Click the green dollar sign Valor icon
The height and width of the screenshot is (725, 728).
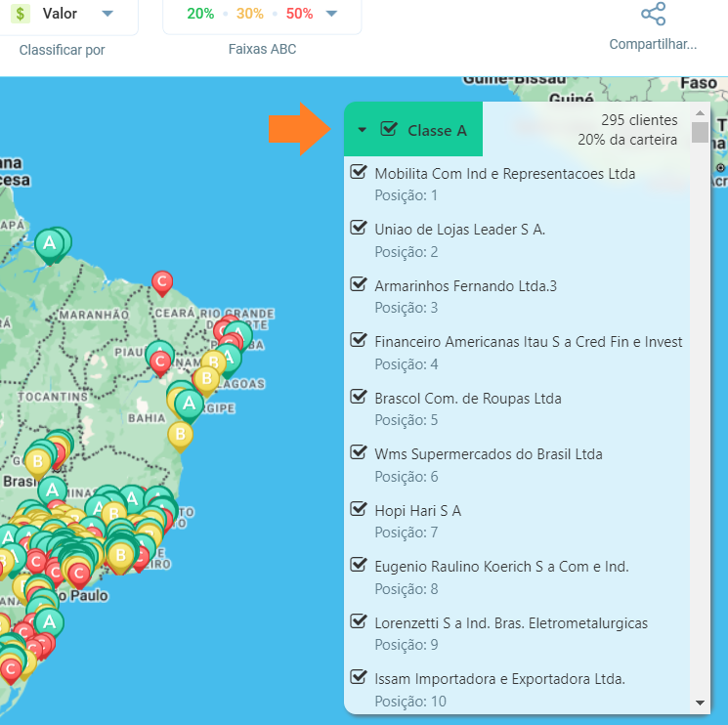point(20,14)
